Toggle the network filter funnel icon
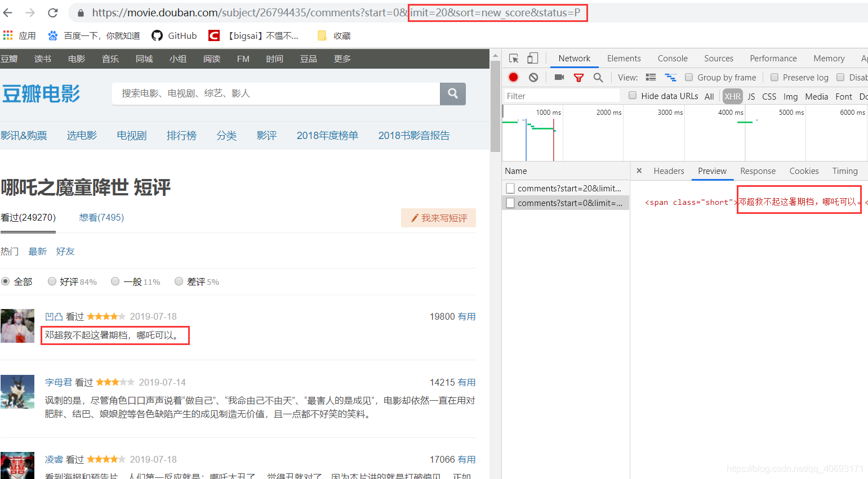 pyautogui.click(x=578, y=78)
